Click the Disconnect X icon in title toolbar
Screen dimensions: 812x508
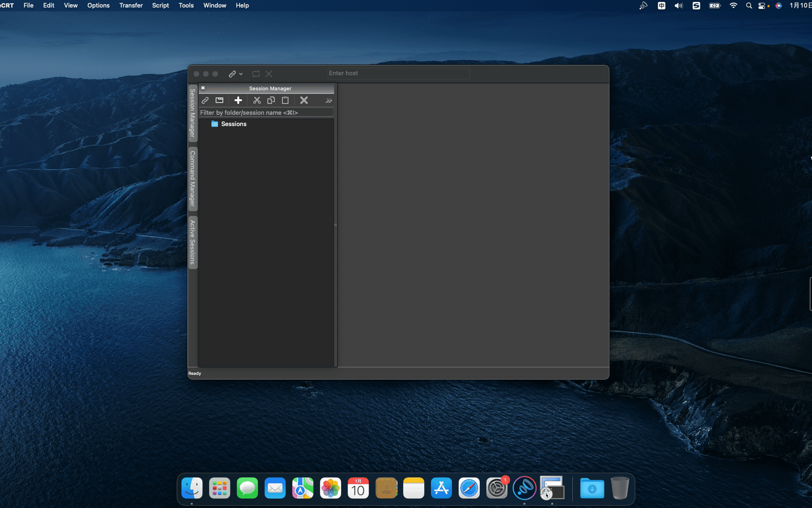[x=269, y=74]
